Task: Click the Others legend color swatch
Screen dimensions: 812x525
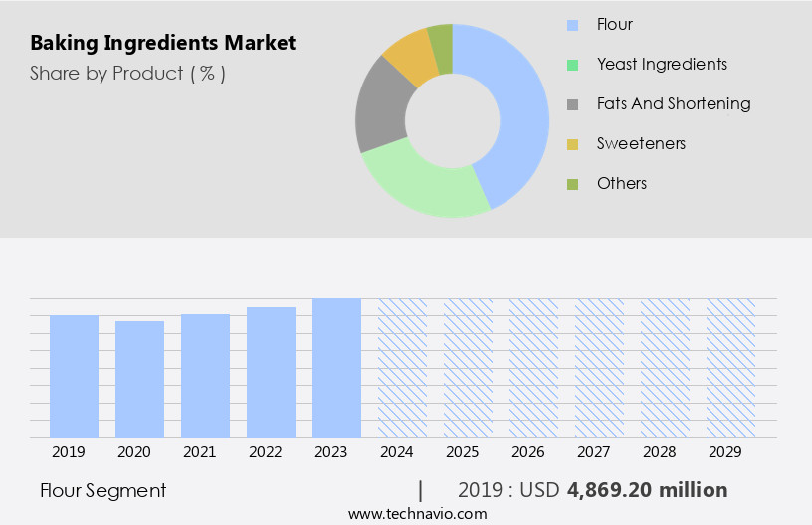Action: pos(572,184)
